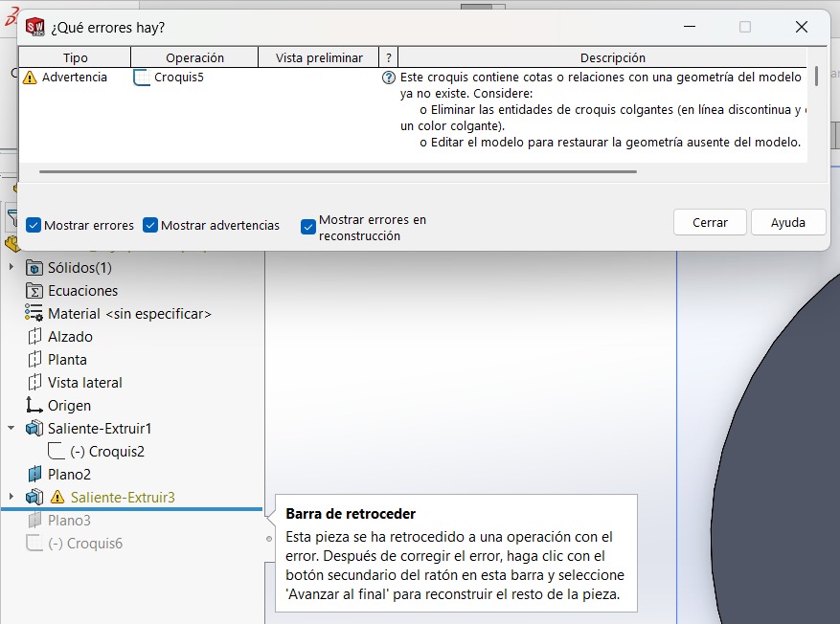Image resolution: width=840 pixels, height=624 pixels.
Task: Select the Croquis5 operation text
Action: pyautogui.click(x=179, y=78)
